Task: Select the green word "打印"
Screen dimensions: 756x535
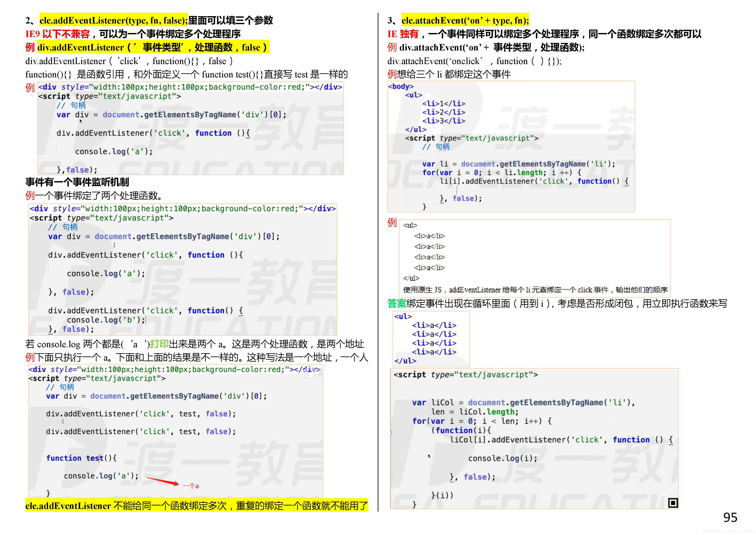Action: point(159,344)
